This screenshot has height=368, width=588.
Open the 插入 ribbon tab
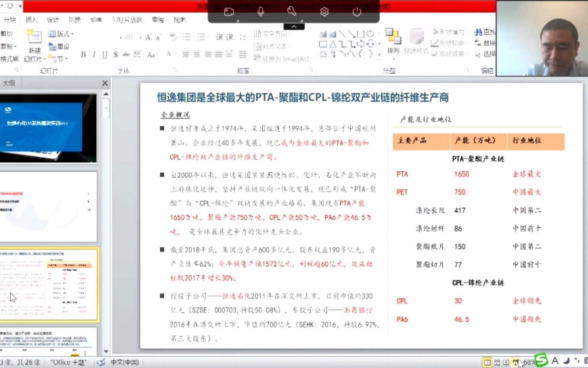coord(31,20)
